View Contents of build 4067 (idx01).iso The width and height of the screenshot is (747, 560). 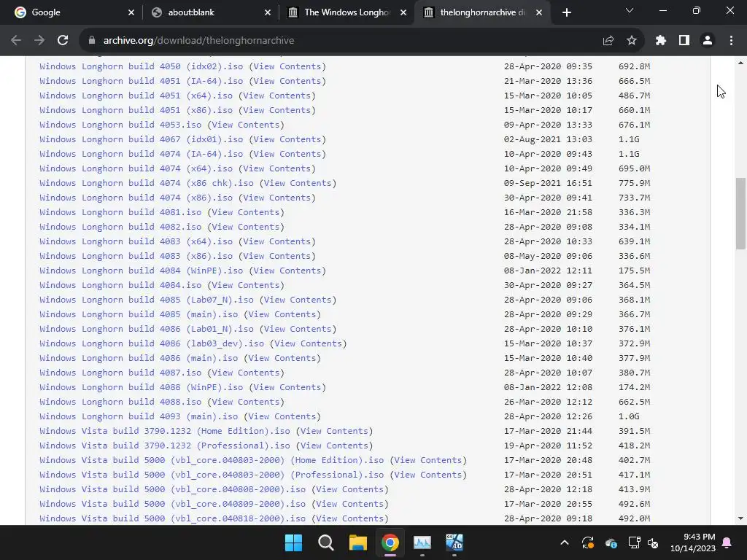[x=287, y=139]
